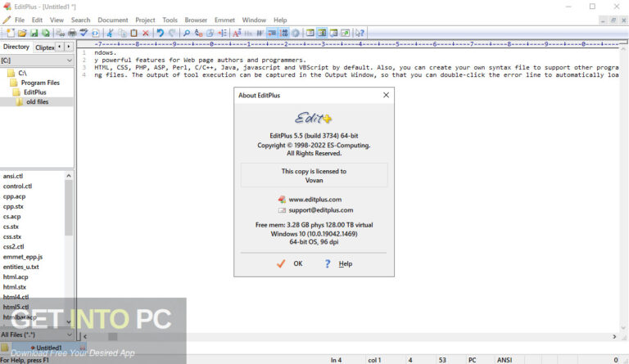This screenshot has width=629, height=364.
Task: Toggle the Cliptext window button
Action: pyautogui.click(x=310, y=33)
